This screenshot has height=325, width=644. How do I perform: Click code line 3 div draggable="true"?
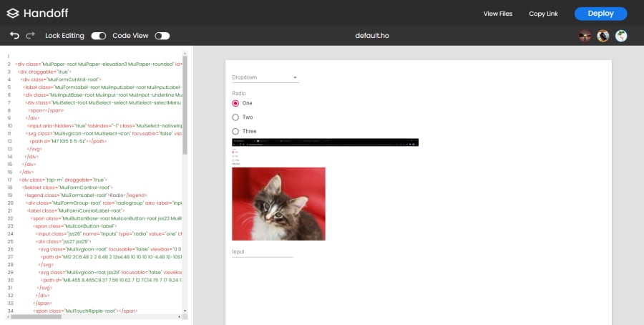pyautogui.click(x=45, y=72)
